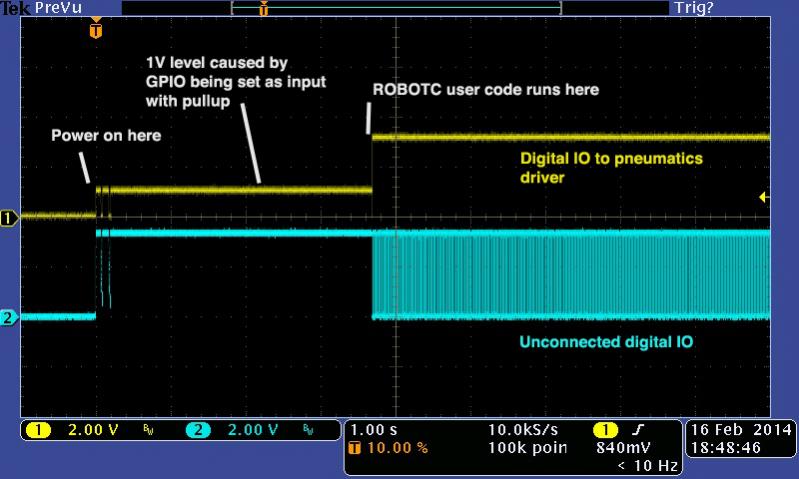Click the channel 1 ground reference marker
The height and width of the screenshot is (479, 799).
tap(8, 218)
